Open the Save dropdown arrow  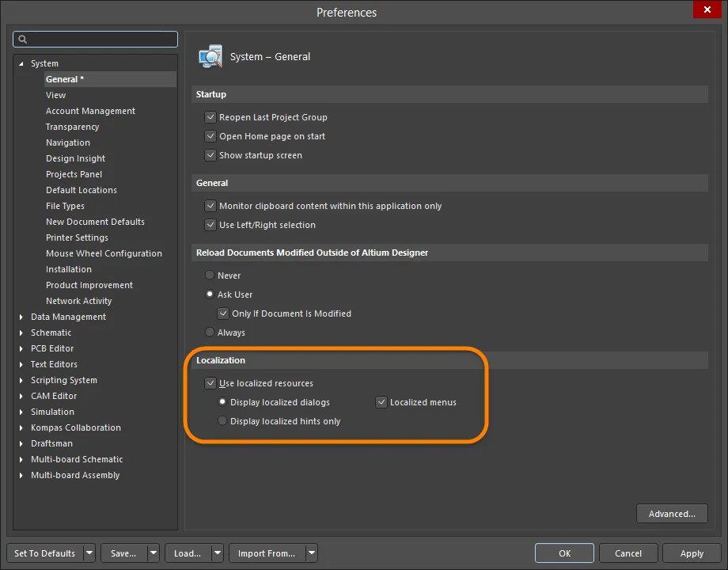coord(154,553)
